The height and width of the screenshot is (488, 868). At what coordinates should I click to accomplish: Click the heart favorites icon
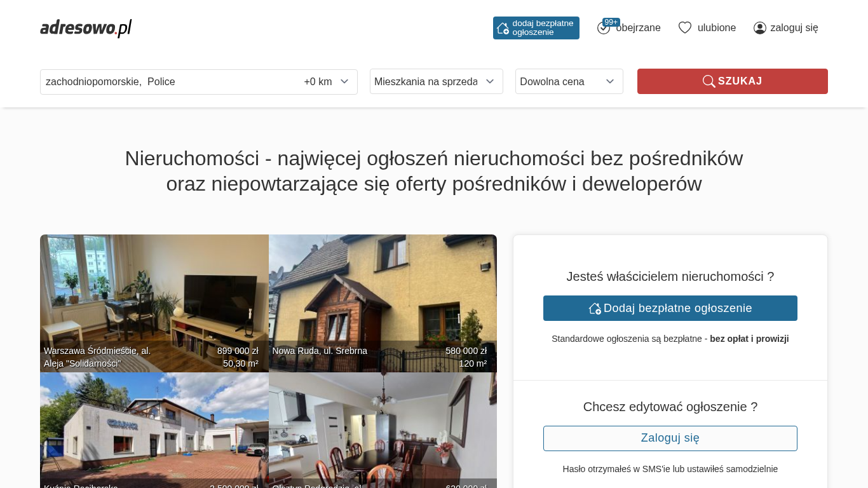[x=684, y=28]
